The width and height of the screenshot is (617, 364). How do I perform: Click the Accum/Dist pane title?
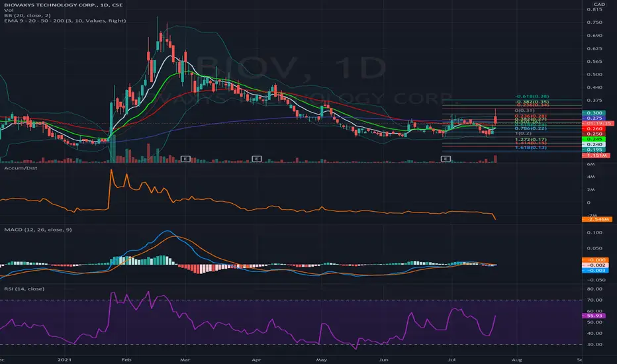[x=21, y=168]
